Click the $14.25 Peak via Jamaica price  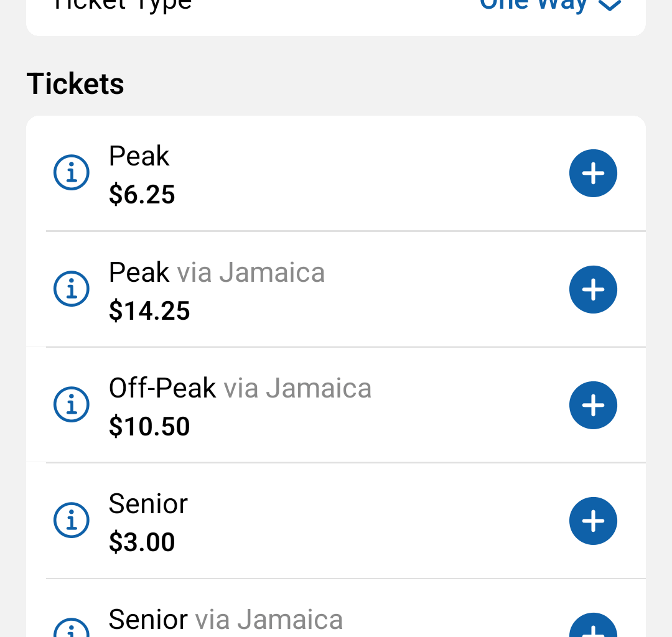pyautogui.click(x=149, y=311)
